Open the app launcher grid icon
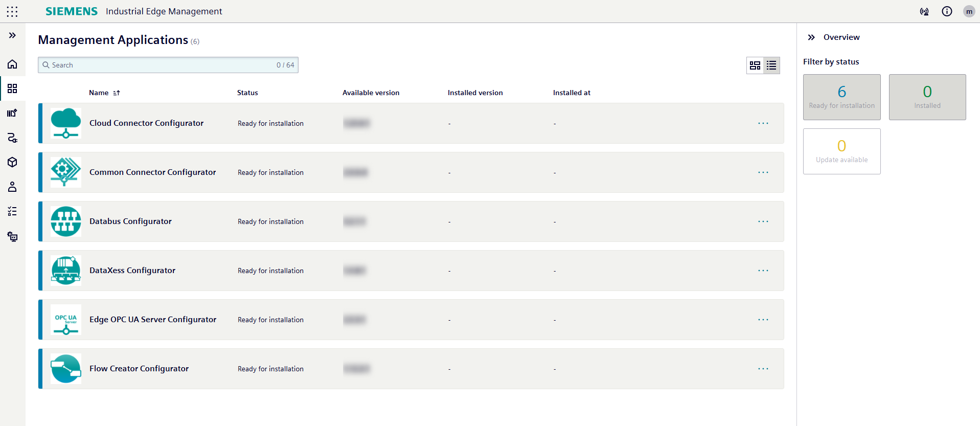980x426 pixels. point(12,11)
